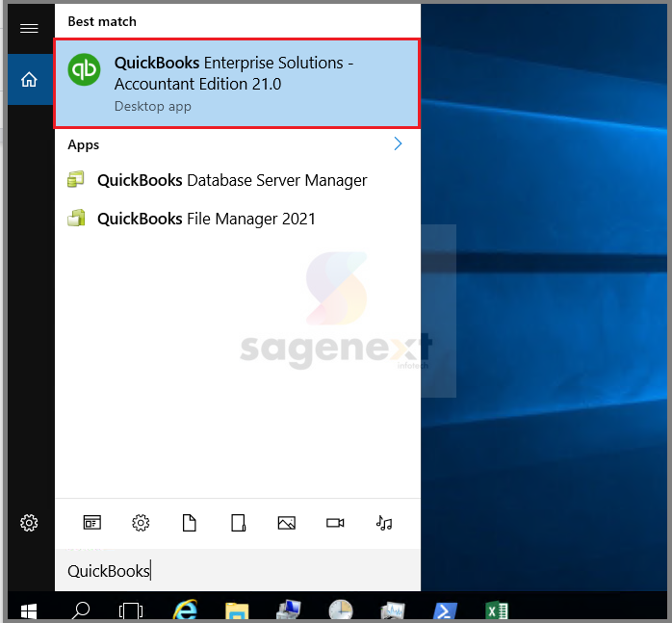
Task: Expand the hamburger menu in search panel
Action: click(x=29, y=29)
